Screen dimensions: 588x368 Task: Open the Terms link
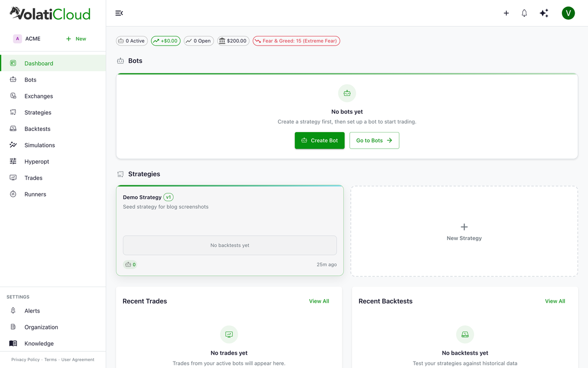point(50,360)
